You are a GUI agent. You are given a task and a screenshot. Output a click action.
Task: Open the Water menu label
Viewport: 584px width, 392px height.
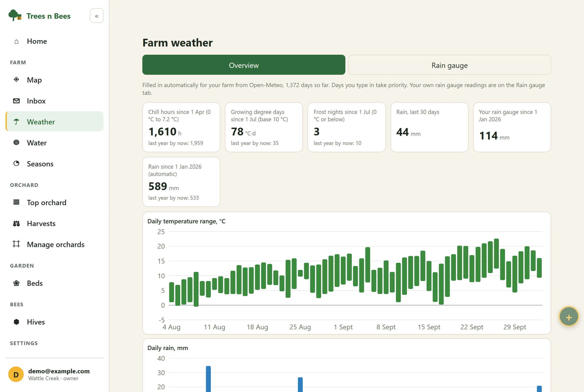pos(37,143)
